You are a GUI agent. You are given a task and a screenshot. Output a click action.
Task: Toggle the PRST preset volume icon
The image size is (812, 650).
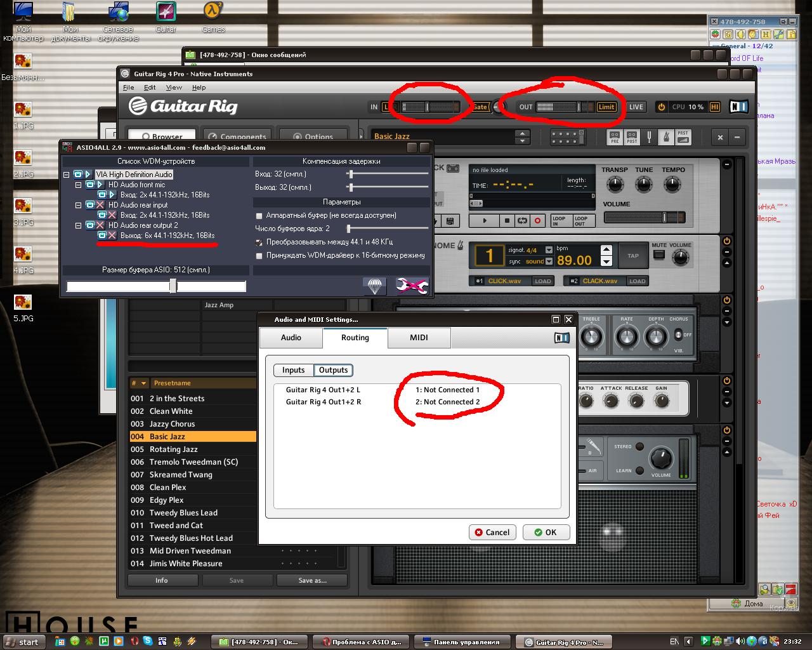point(683,137)
